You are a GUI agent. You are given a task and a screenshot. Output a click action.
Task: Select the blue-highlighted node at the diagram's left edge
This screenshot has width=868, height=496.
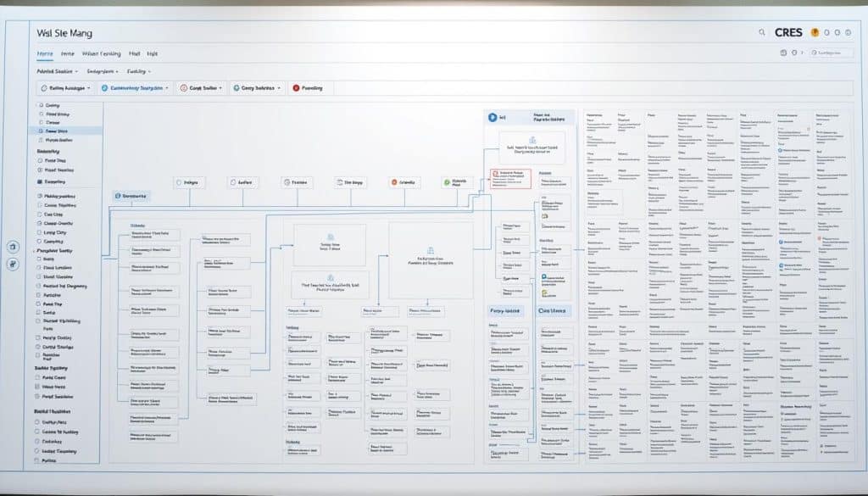[131, 196]
